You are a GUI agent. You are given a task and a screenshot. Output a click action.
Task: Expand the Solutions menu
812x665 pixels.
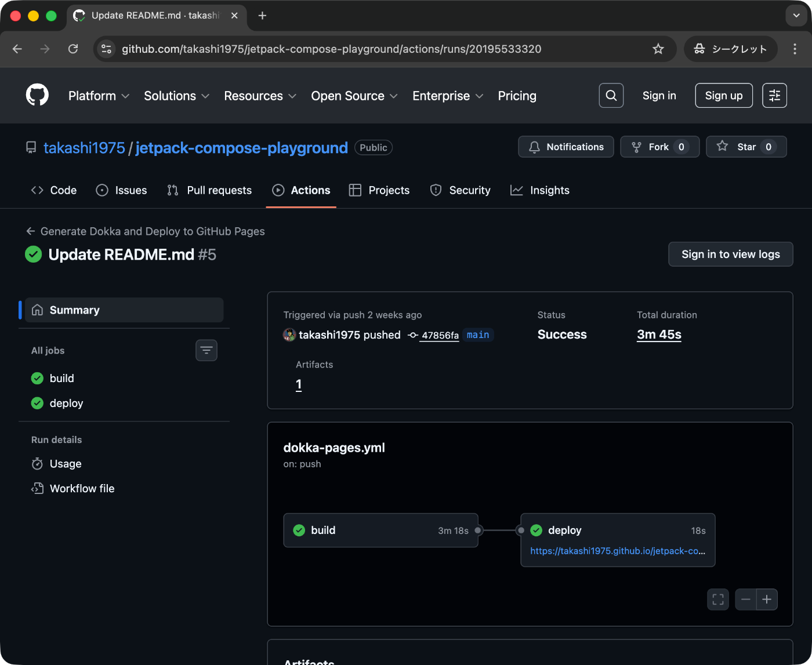176,96
